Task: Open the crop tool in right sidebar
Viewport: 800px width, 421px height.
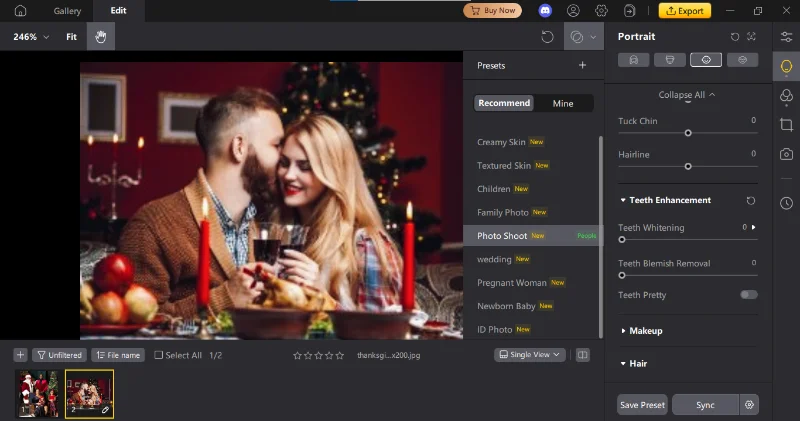Action: click(x=786, y=125)
